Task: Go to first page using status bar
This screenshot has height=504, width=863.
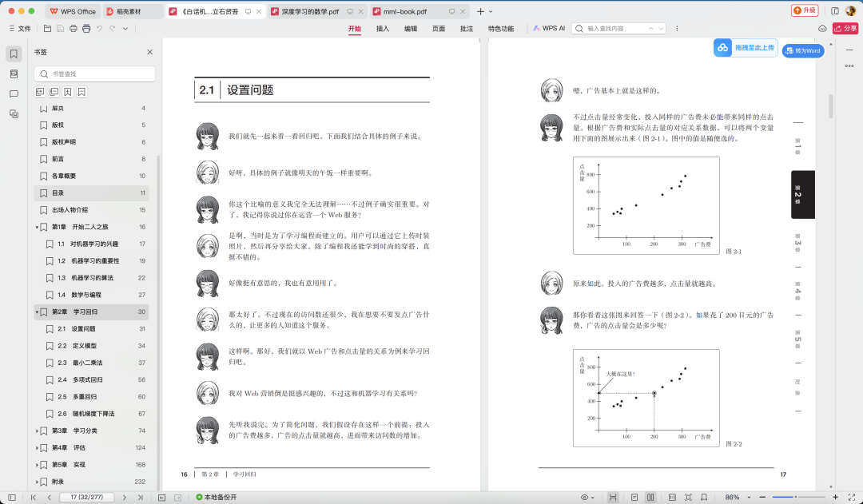Action: [x=33, y=497]
